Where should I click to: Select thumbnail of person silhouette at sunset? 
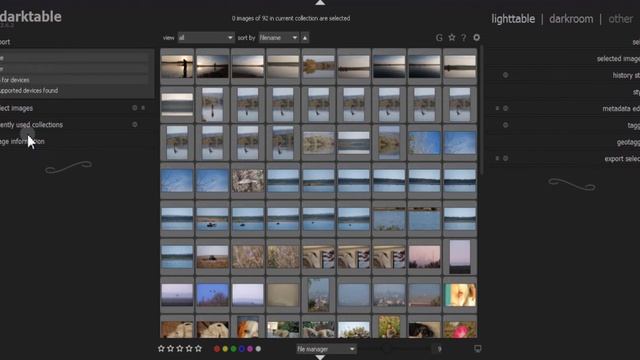pos(177,66)
